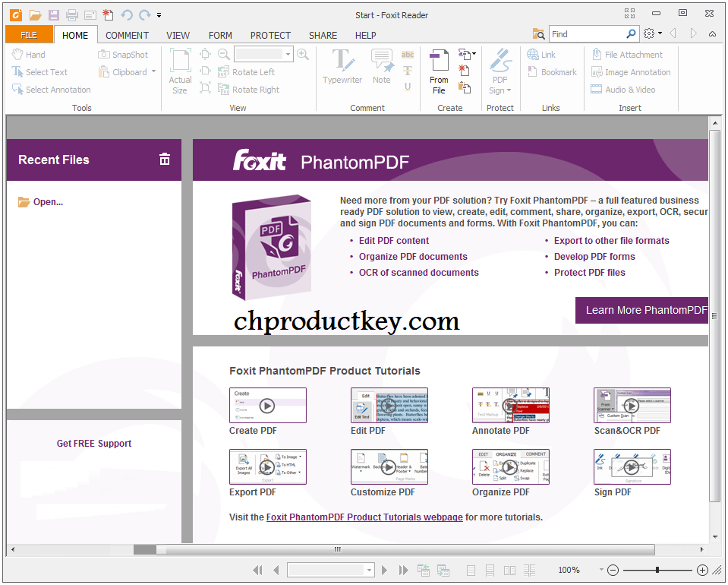Clear recent files with trash icon

tap(165, 160)
